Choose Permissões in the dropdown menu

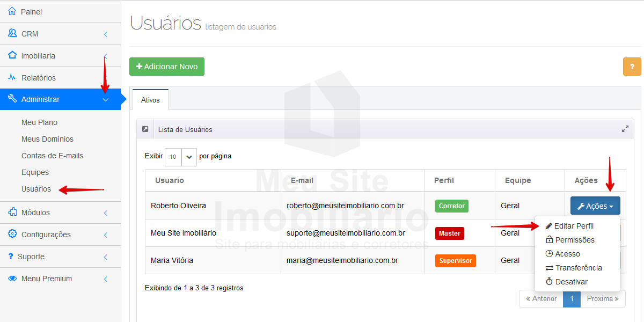click(574, 240)
